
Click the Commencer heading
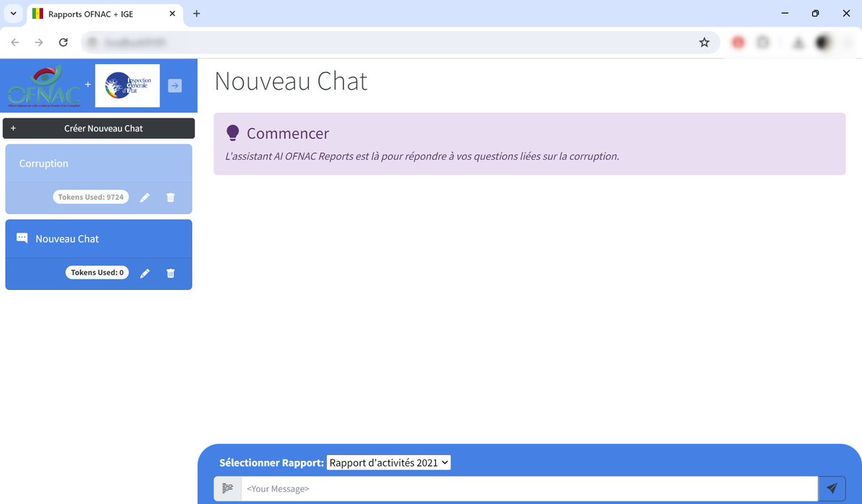click(288, 133)
